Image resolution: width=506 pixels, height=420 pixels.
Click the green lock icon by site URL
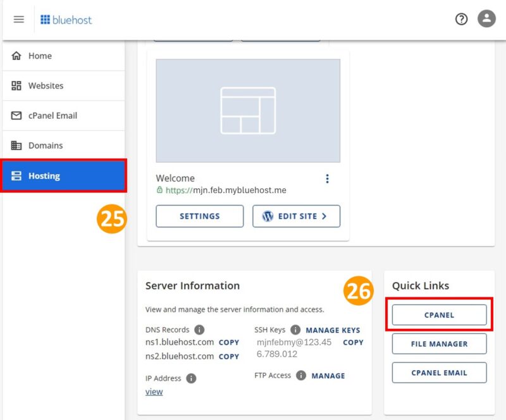tap(159, 190)
